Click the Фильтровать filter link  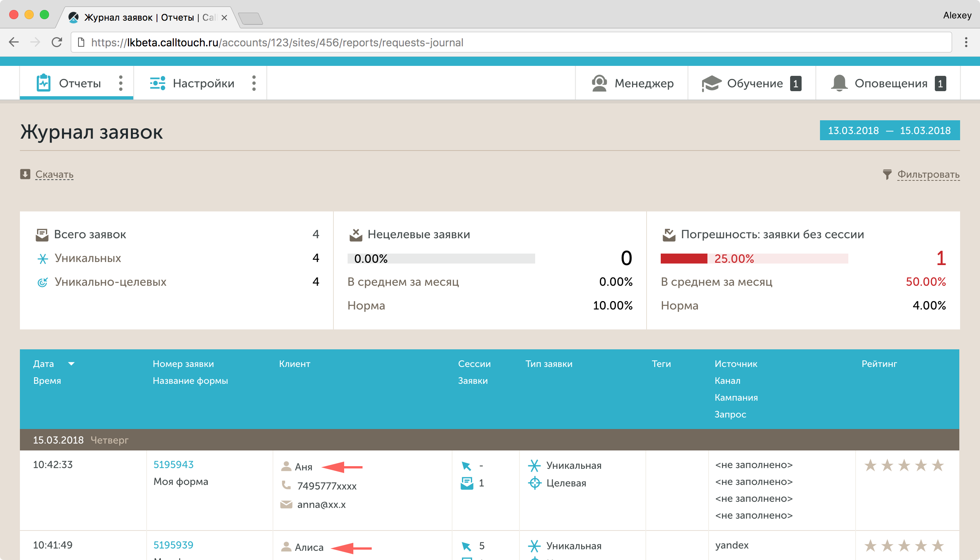tap(928, 175)
